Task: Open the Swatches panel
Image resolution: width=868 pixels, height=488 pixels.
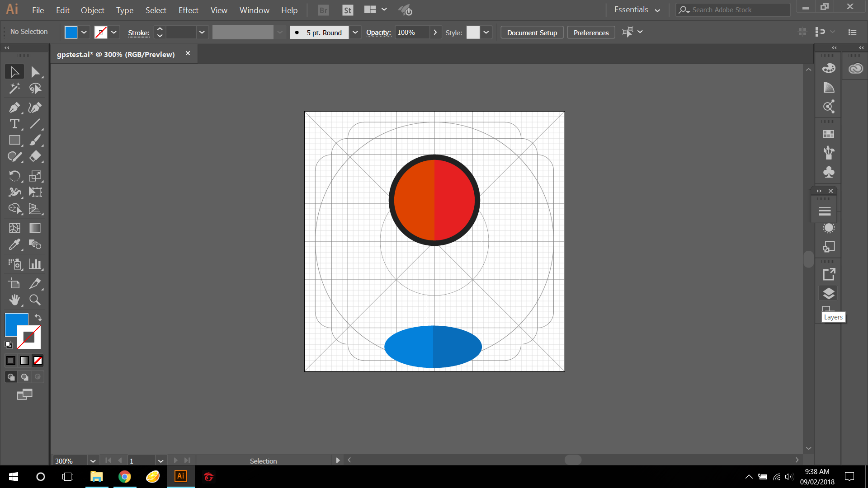Action: click(829, 134)
